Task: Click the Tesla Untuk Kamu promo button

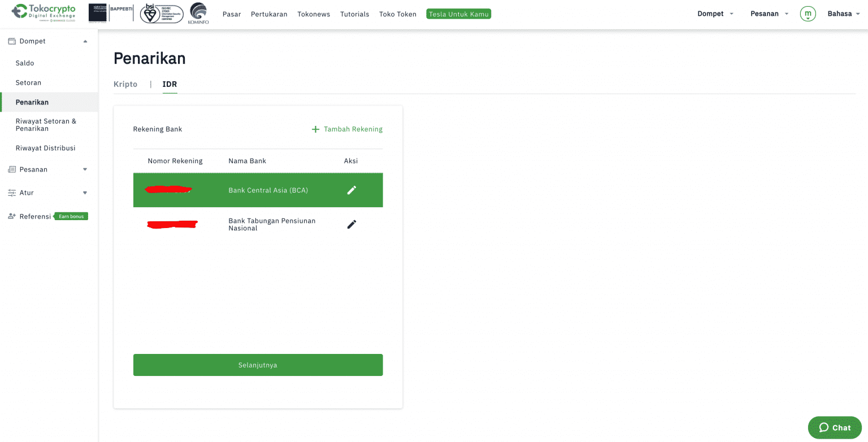Action: tap(459, 14)
